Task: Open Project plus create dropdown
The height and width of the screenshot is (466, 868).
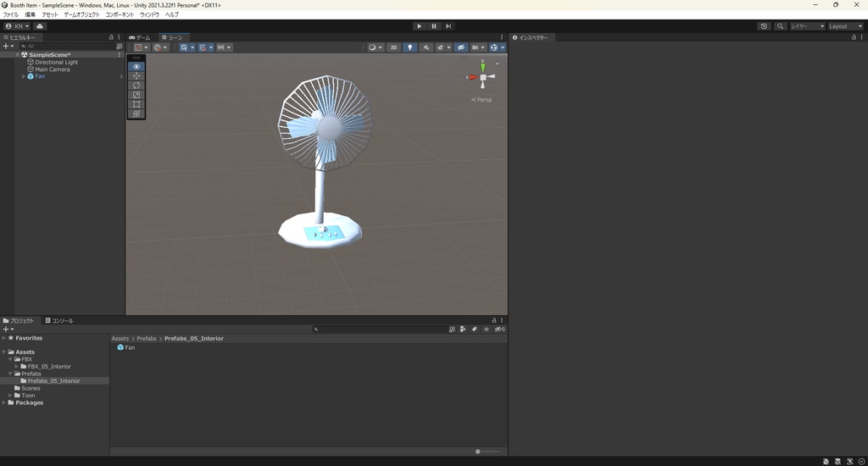Action: point(8,329)
